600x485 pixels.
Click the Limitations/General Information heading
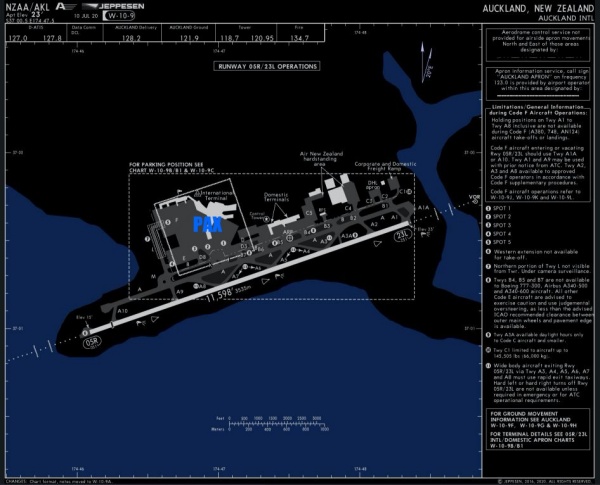pyautogui.click(x=539, y=107)
